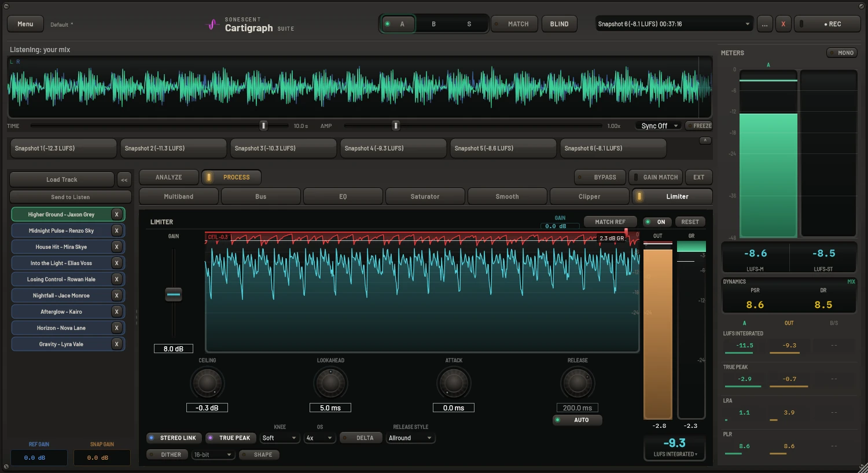Open dither 16-bit depth dropdown
868x473 pixels.
tap(213, 455)
